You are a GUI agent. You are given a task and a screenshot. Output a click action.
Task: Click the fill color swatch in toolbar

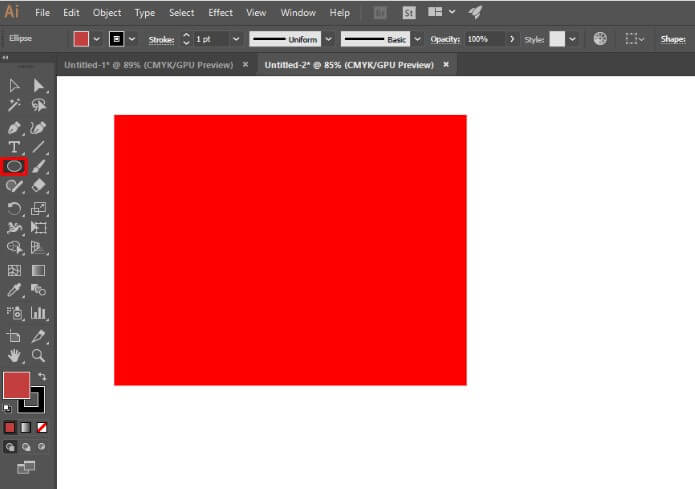click(x=16, y=385)
